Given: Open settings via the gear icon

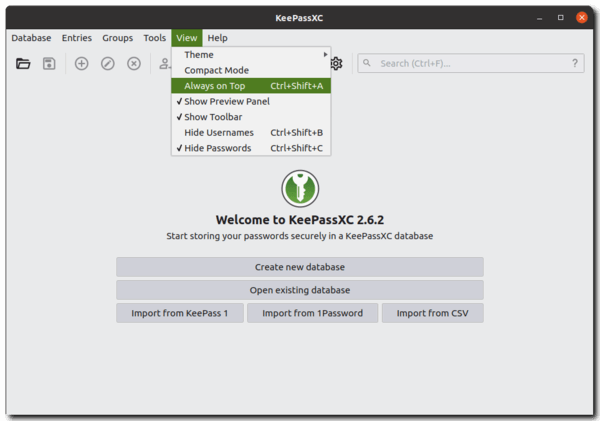Looking at the screenshot, I should [337, 63].
